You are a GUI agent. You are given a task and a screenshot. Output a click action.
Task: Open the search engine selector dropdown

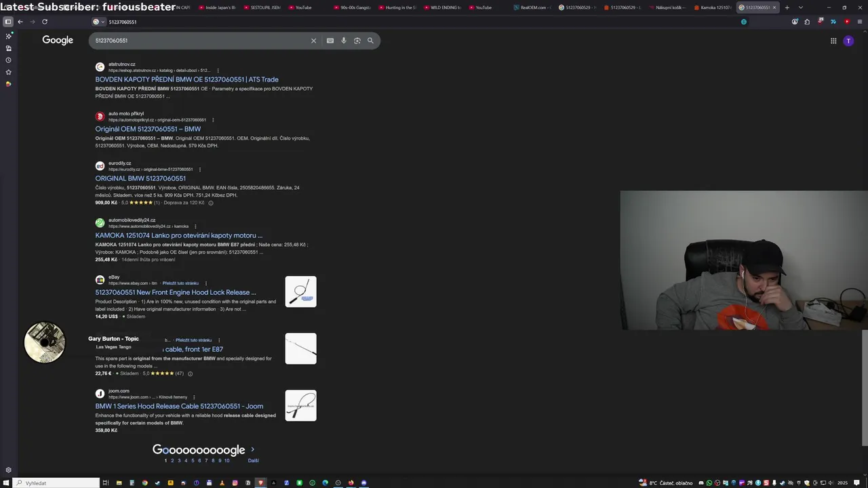99,22
